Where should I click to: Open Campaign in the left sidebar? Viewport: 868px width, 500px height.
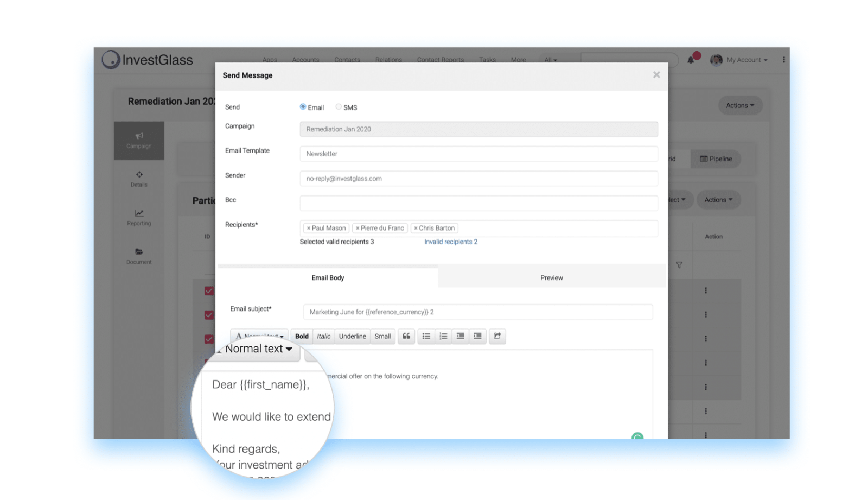click(x=139, y=141)
